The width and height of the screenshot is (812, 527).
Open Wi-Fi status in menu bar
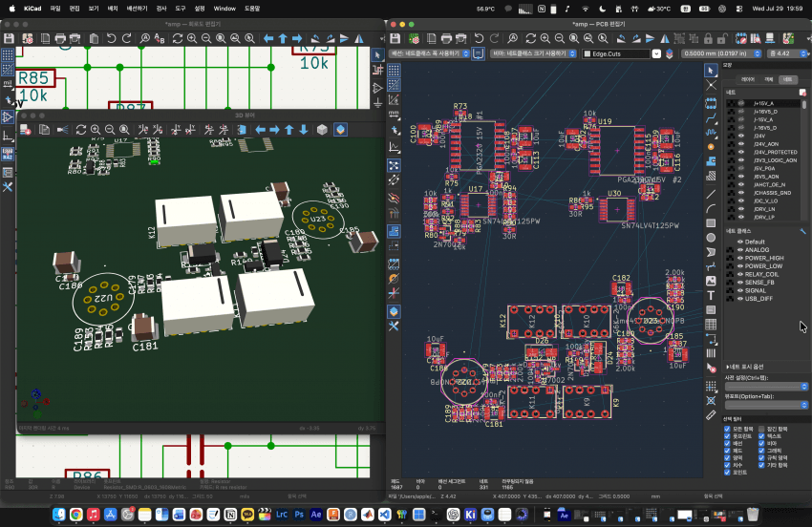pos(586,9)
